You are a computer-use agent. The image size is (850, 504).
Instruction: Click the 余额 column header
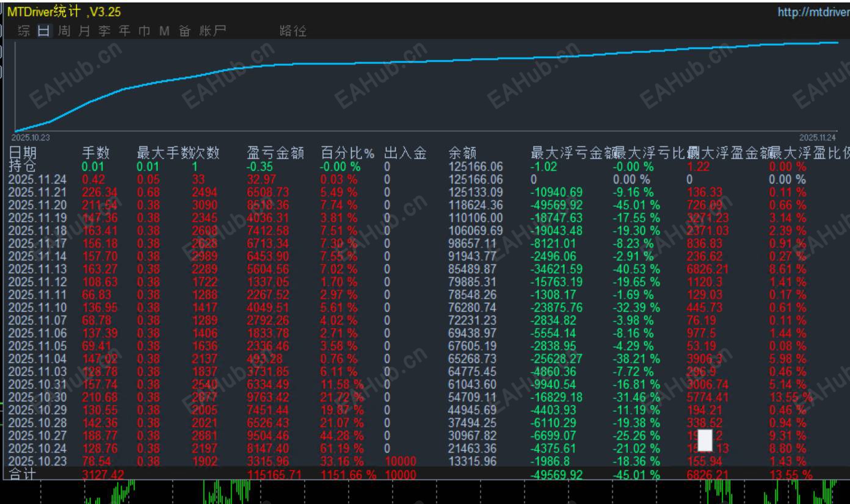(x=462, y=153)
